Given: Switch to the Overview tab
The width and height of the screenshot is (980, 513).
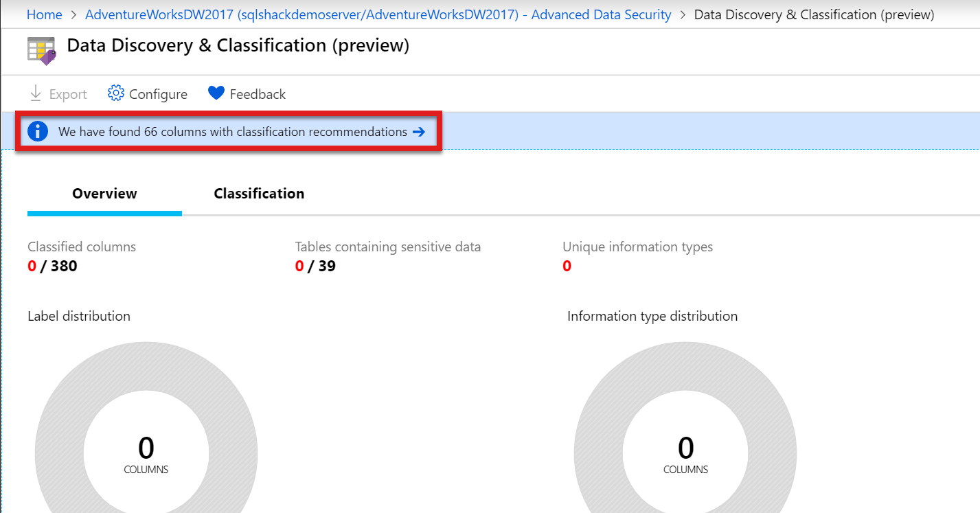Looking at the screenshot, I should point(104,194).
